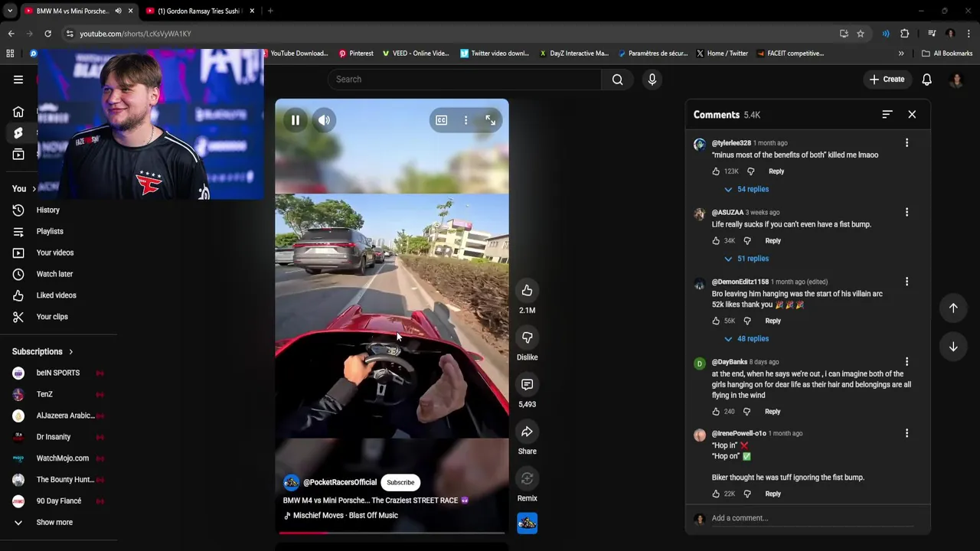Enter fullscreen on the Short

tap(490, 120)
